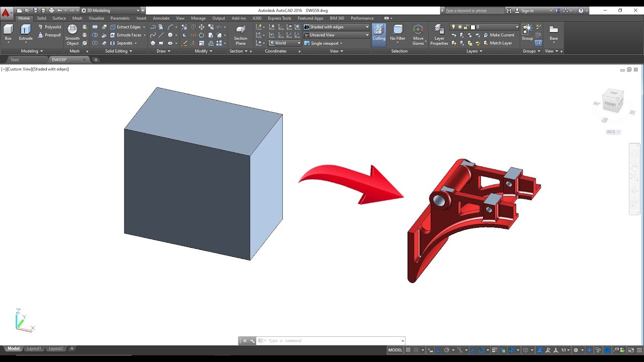Click the Smooth Object mesh tool
The image size is (644, 362).
tap(72, 35)
